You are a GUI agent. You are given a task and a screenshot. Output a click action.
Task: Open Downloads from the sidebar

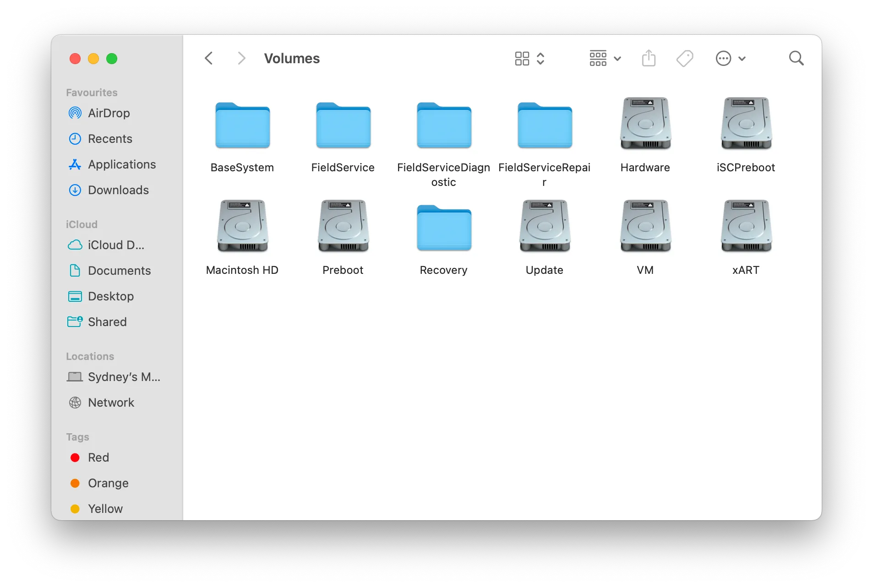(118, 190)
